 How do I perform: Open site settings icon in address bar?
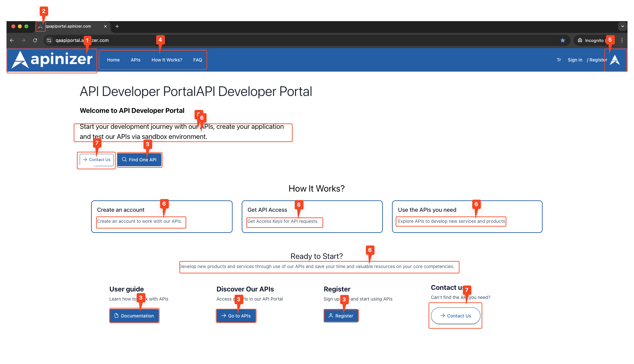pos(49,40)
